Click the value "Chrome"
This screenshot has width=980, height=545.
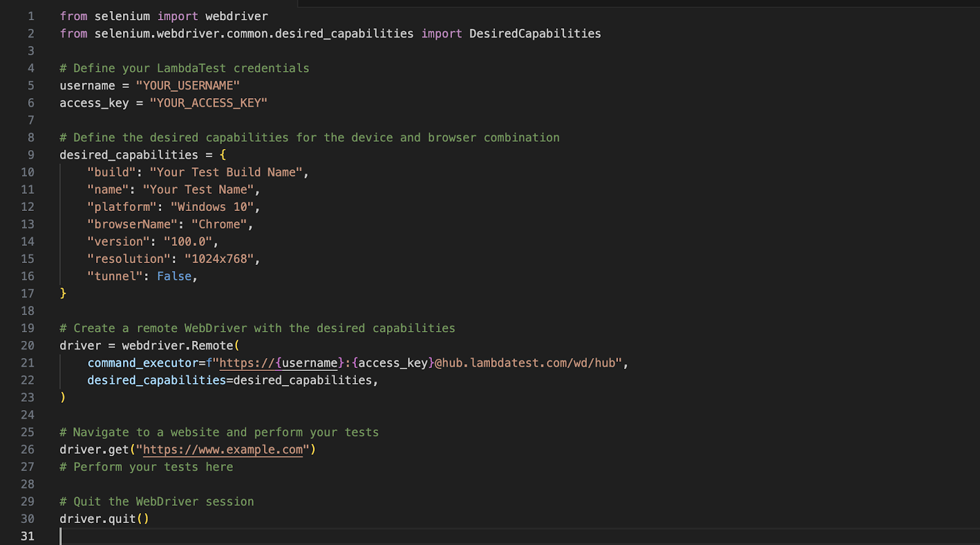pyautogui.click(x=219, y=224)
